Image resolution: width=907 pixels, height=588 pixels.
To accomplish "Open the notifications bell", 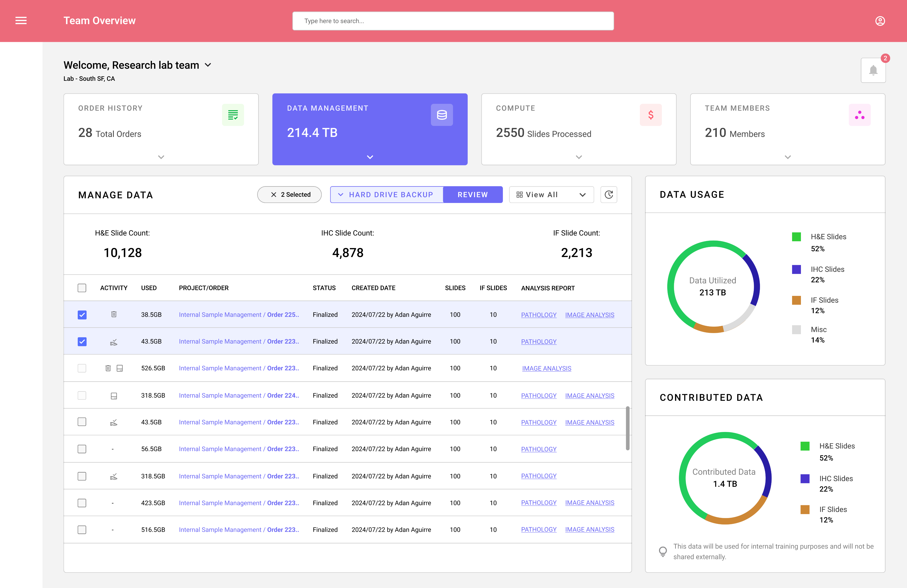I will [x=873, y=70].
